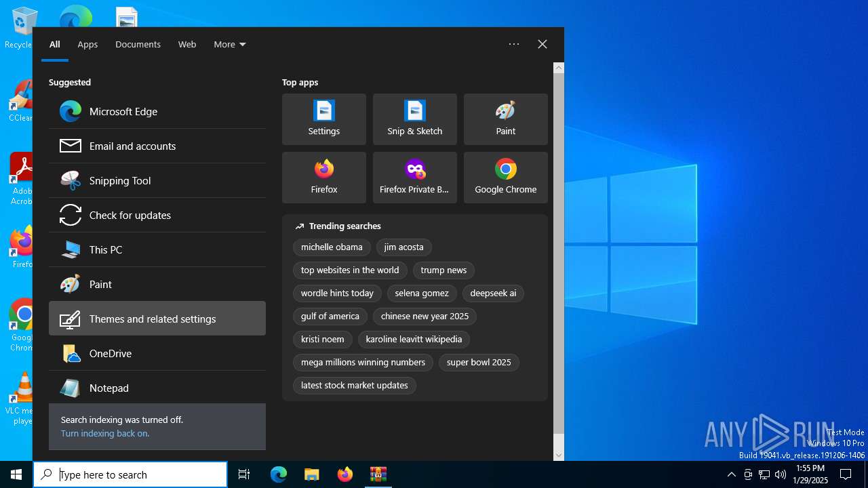Close the search panel
Viewport: 868px width, 488px height.
point(542,44)
